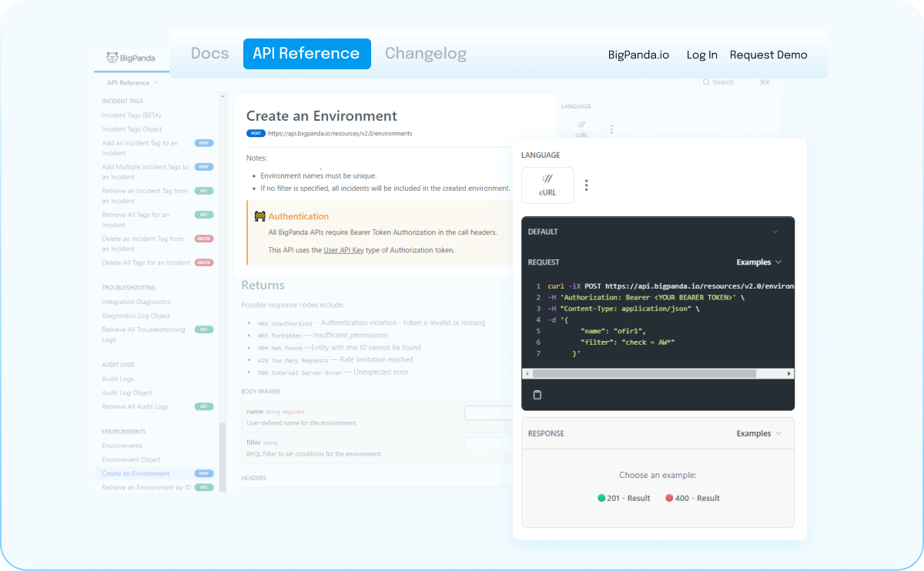Click the POST badge on the endpoint URL

point(256,133)
